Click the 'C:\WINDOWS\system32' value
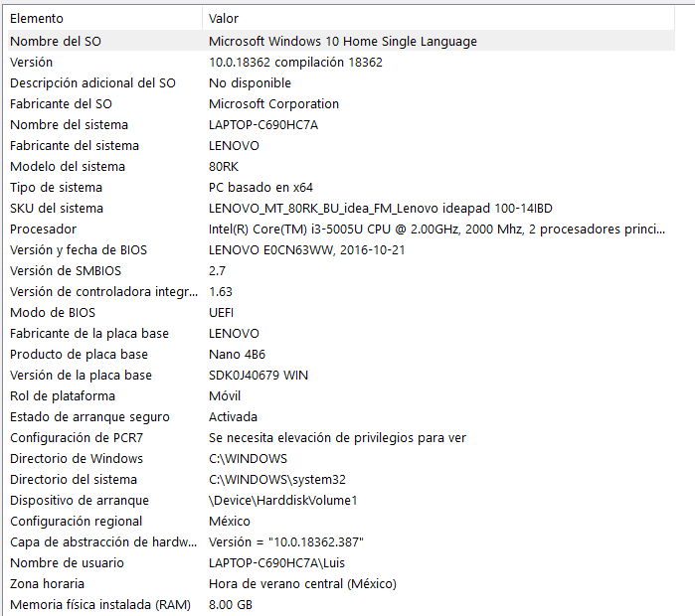The height and width of the screenshot is (616, 695). coord(277,478)
